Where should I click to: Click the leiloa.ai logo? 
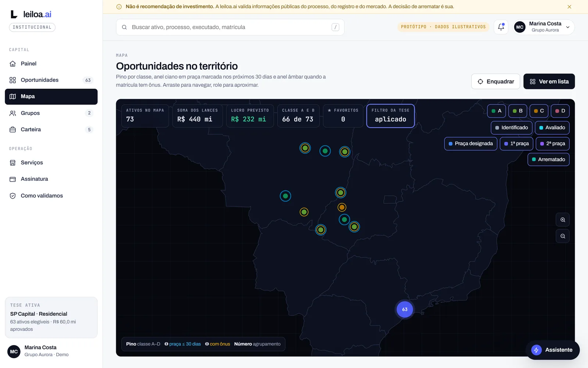[x=31, y=14]
